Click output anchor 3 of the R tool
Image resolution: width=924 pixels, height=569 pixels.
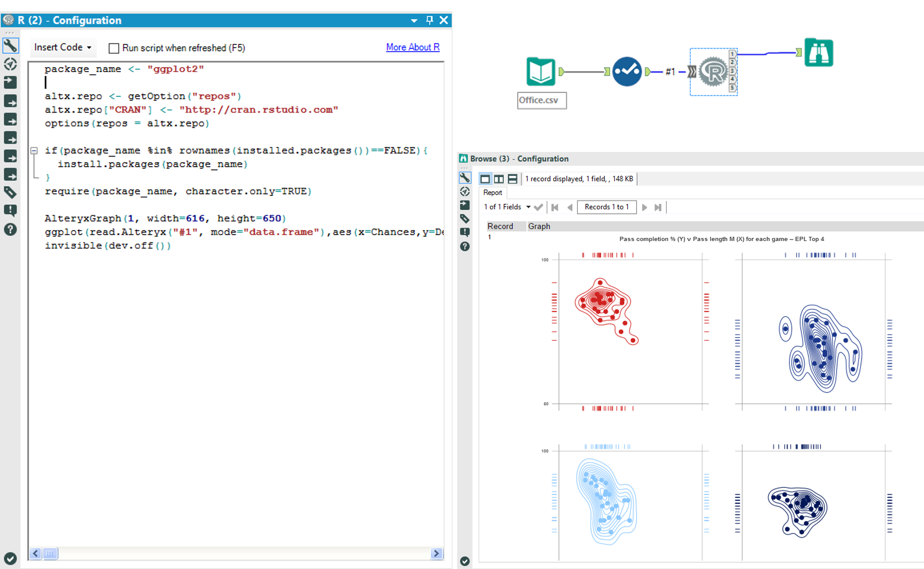[x=733, y=71]
